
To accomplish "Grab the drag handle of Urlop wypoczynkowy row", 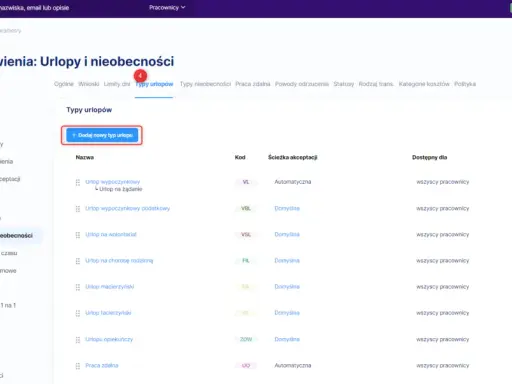I will pos(78,182).
